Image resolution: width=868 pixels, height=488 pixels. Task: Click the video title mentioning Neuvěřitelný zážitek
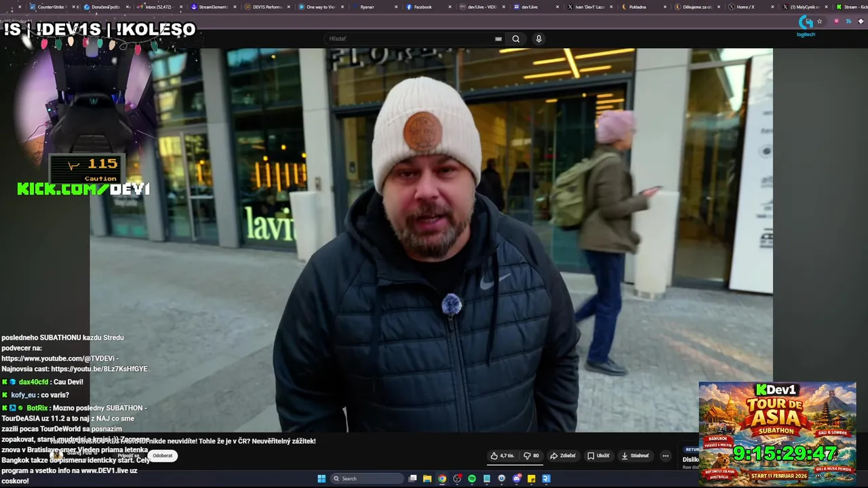point(183,441)
